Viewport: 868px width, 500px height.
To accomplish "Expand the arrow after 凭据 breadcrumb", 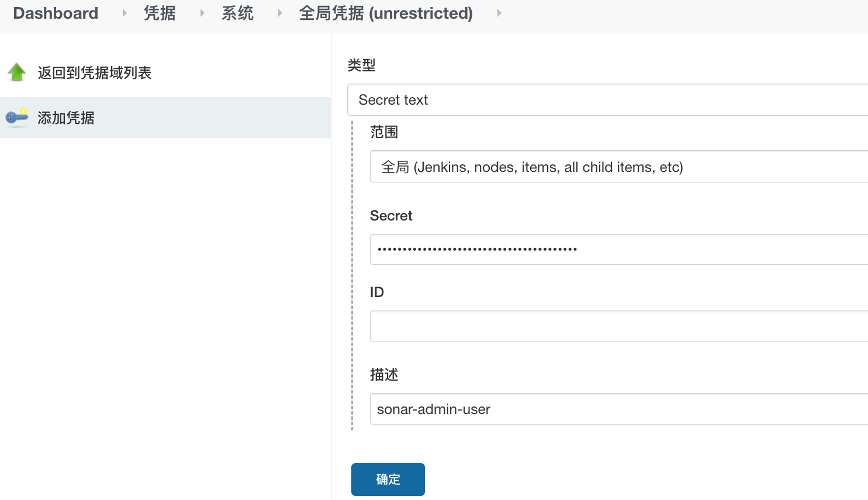I will coord(202,13).
